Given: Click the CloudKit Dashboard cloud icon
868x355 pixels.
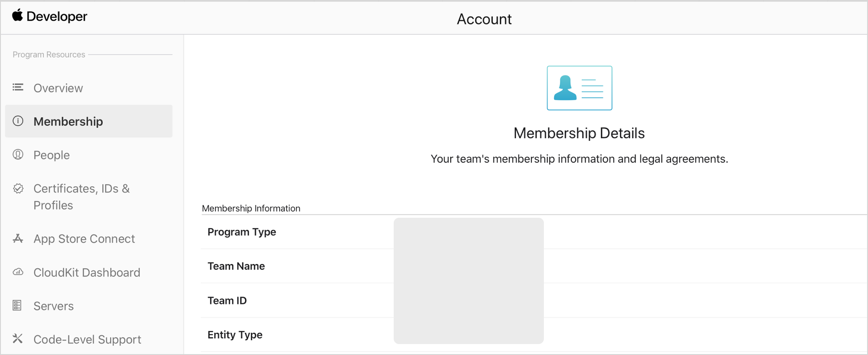Looking at the screenshot, I should (18, 272).
